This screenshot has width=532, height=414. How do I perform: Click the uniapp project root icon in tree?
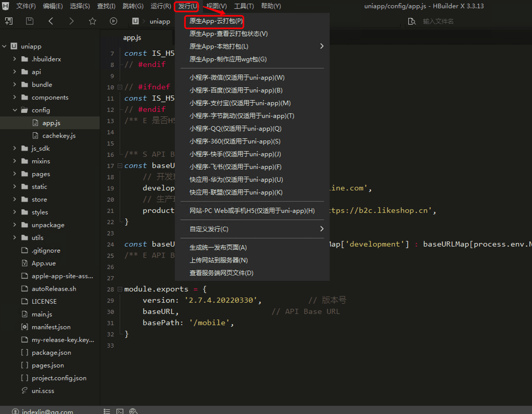(x=14, y=46)
